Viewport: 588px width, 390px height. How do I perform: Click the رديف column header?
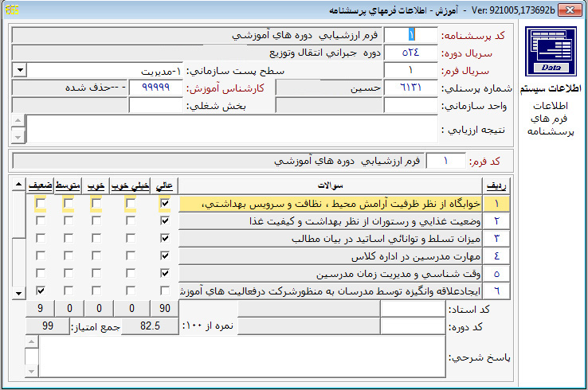point(496,185)
